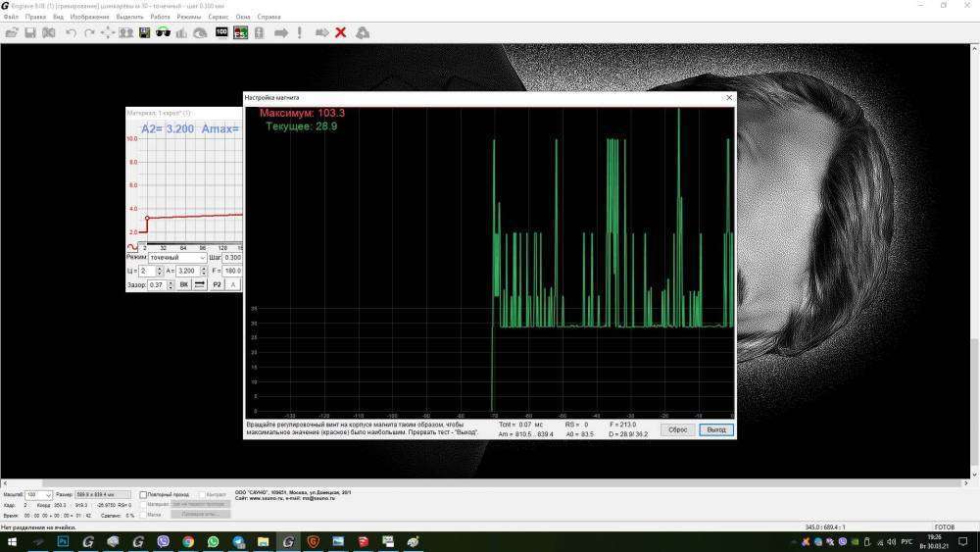Viewport: 980px width, 552px height.
Task: Open the 'Изображение' menu
Action: tap(89, 17)
